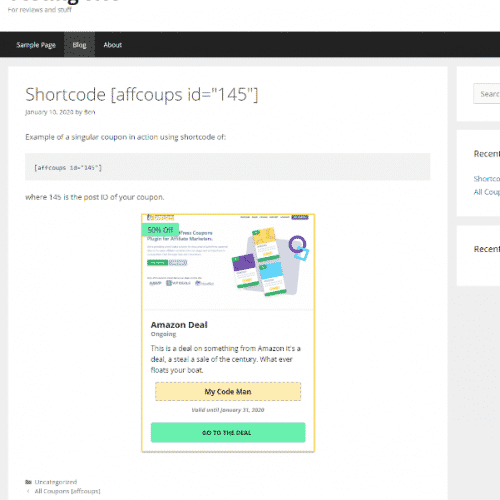The width and height of the screenshot is (500, 500).
Task: Click the coupon preview image thumbnail
Action: [x=228, y=262]
